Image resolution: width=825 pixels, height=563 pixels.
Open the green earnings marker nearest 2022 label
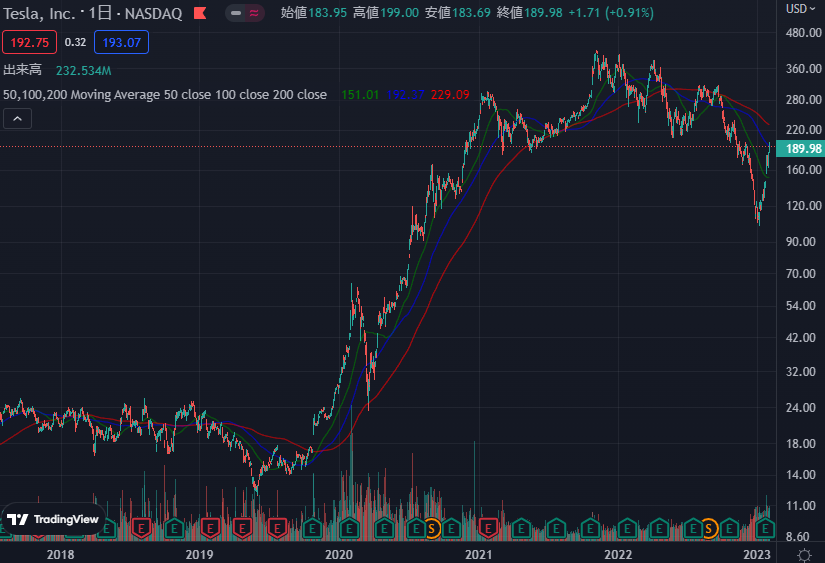click(x=627, y=528)
